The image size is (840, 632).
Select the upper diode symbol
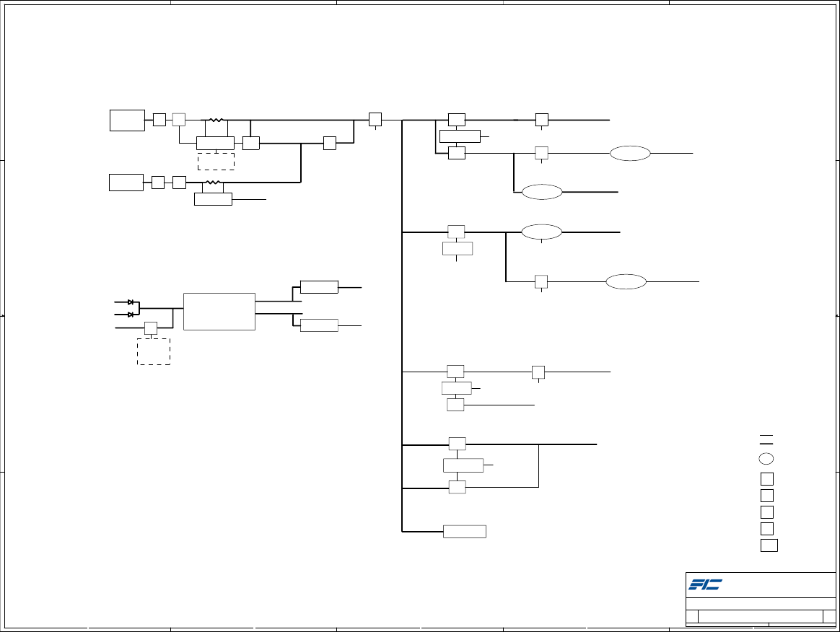click(130, 302)
